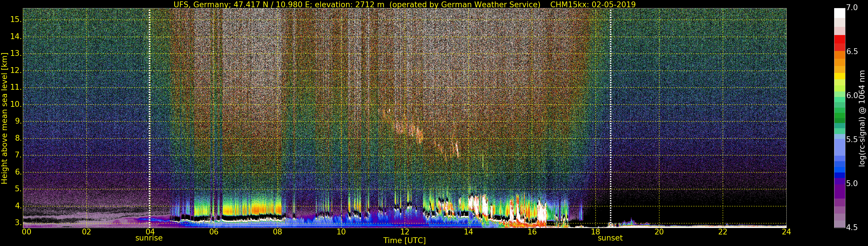Screen dimensions: 868x246
Task: Pick the yellow band in the colorbar
Action: tap(839, 76)
